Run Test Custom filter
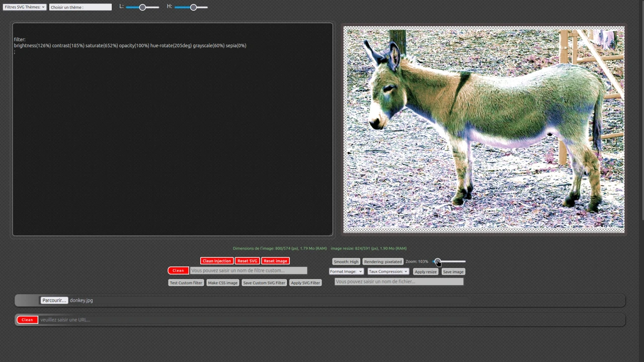Screen dimensions: 644x362 pos(186,283)
